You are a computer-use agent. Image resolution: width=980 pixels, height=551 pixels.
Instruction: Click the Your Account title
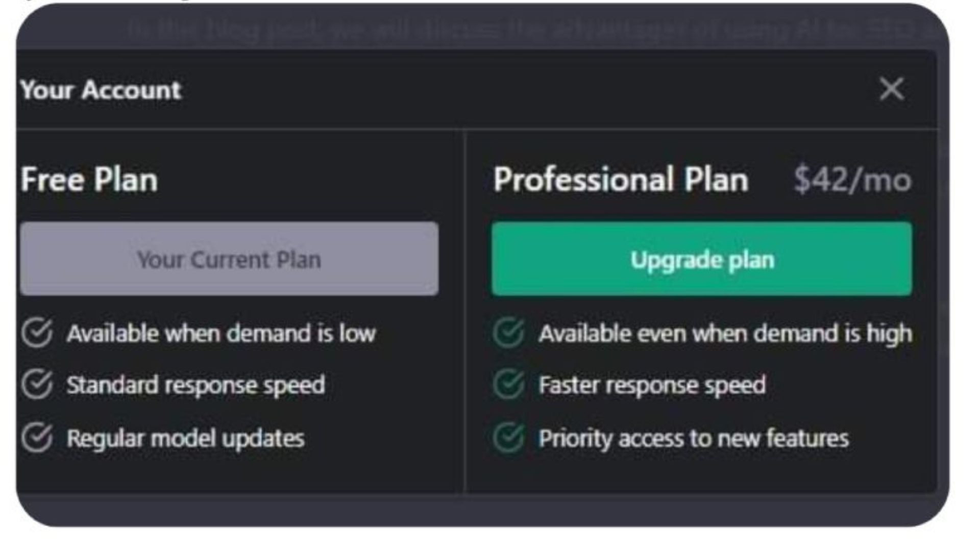[x=101, y=90]
